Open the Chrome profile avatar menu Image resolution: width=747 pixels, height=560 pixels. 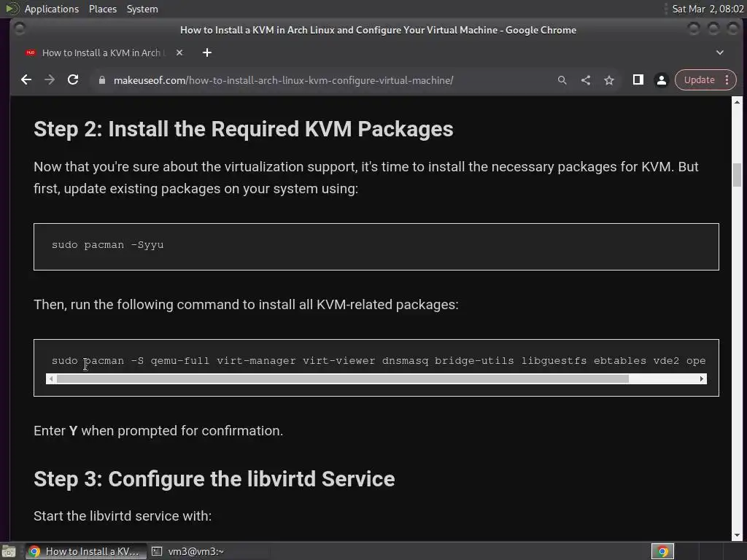click(661, 80)
